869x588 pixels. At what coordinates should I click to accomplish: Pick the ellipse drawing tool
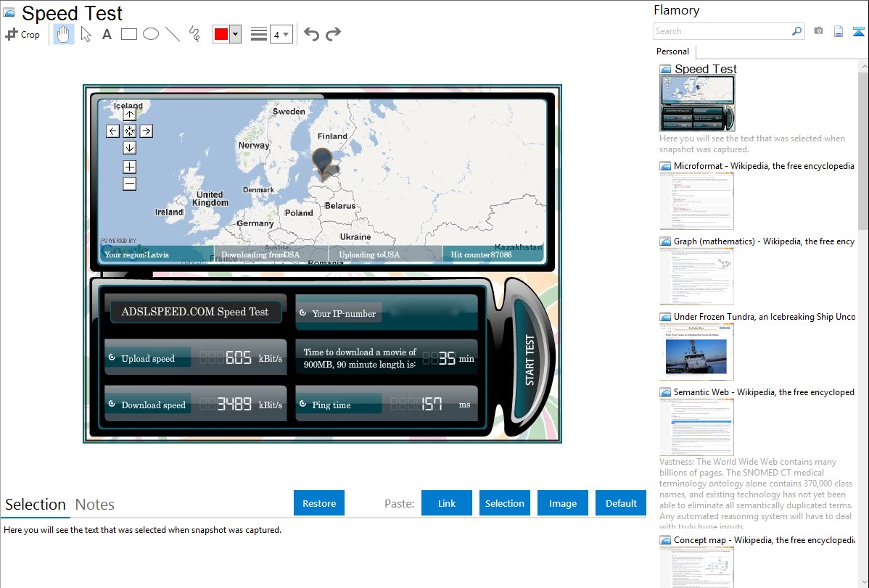pyautogui.click(x=151, y=34)
